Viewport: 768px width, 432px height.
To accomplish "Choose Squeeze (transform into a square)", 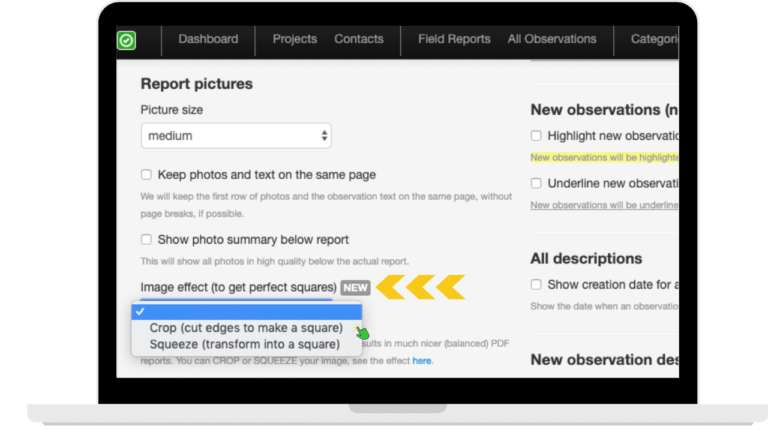I will tap(245, 344).
